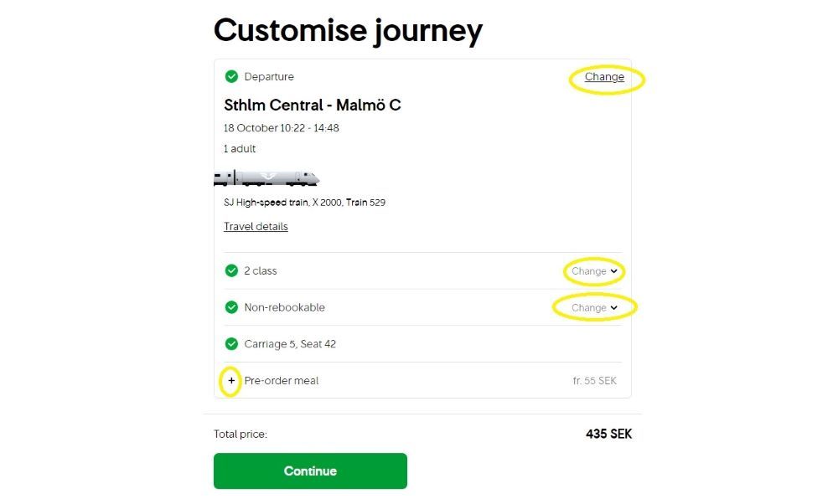
Task: Click the SJ High-speed train illustration
Action: coord(266,177)
